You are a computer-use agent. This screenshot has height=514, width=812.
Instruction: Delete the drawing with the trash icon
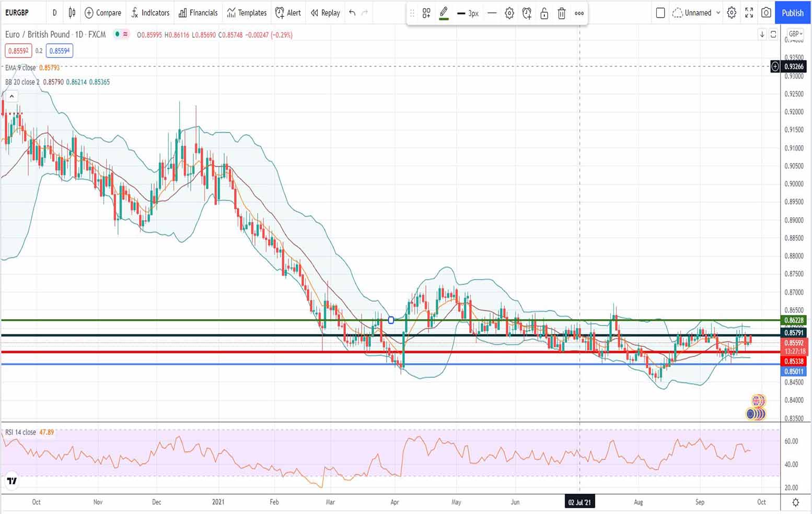(x=562, y=14)
